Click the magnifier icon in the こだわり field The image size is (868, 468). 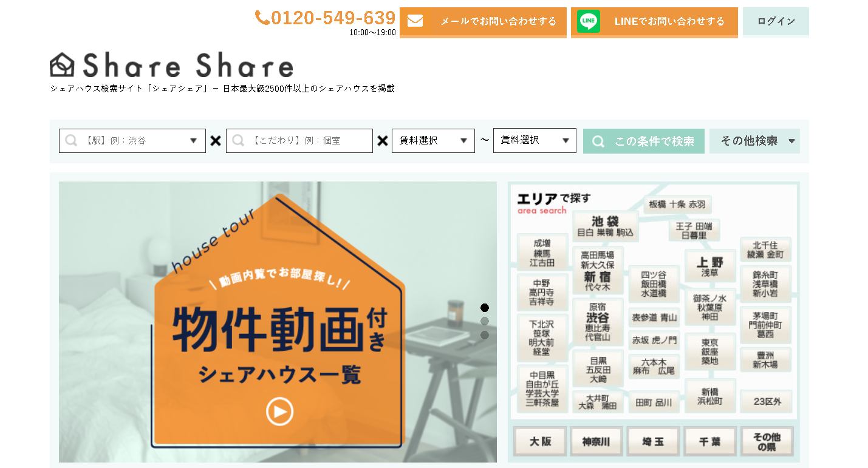coord(238,141)
